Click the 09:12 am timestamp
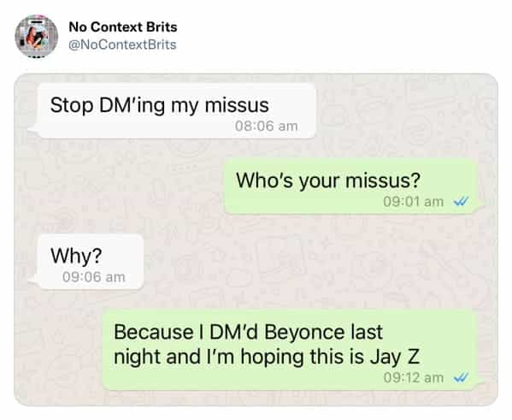 [413, 377]
